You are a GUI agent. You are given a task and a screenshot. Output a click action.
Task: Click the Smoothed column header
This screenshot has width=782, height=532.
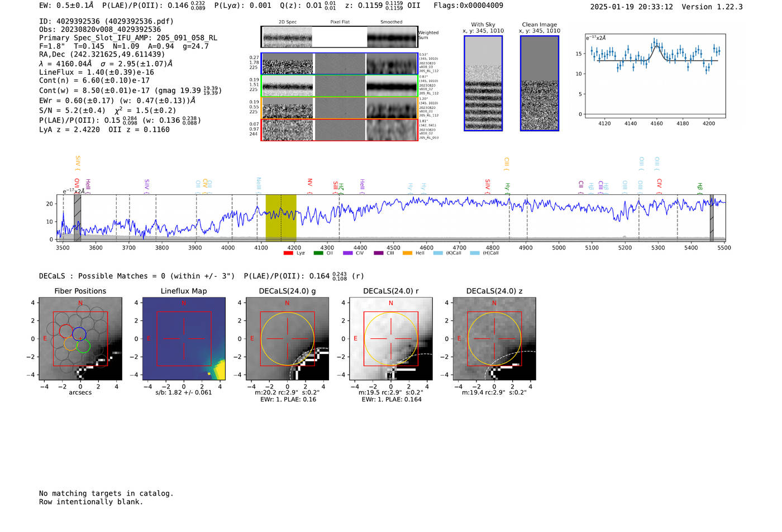(x=391, y=22)
